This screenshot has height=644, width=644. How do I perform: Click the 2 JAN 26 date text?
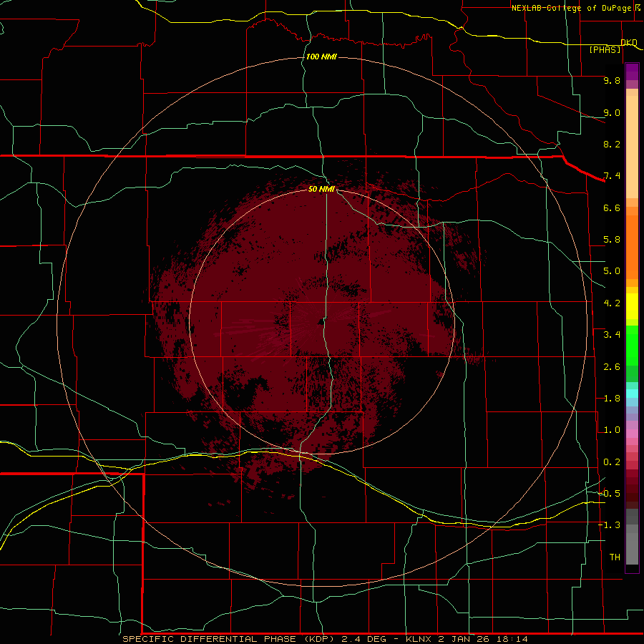pos(463,639)
